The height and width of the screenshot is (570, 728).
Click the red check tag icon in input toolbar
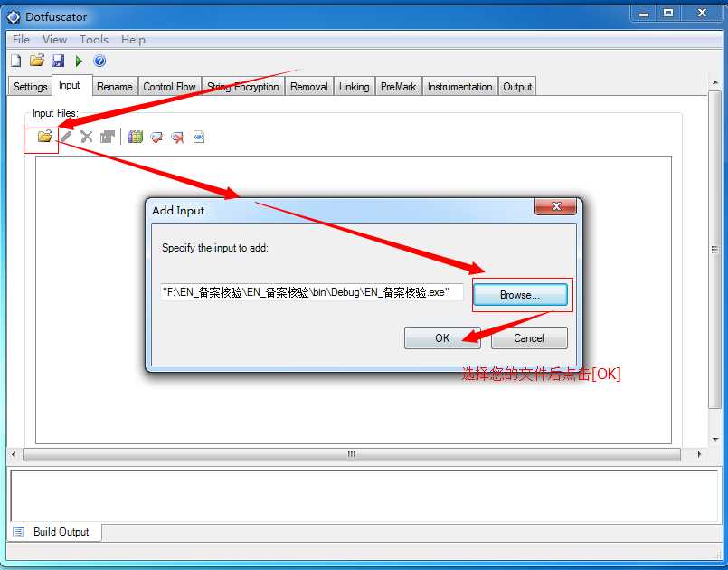coord(156,137)
